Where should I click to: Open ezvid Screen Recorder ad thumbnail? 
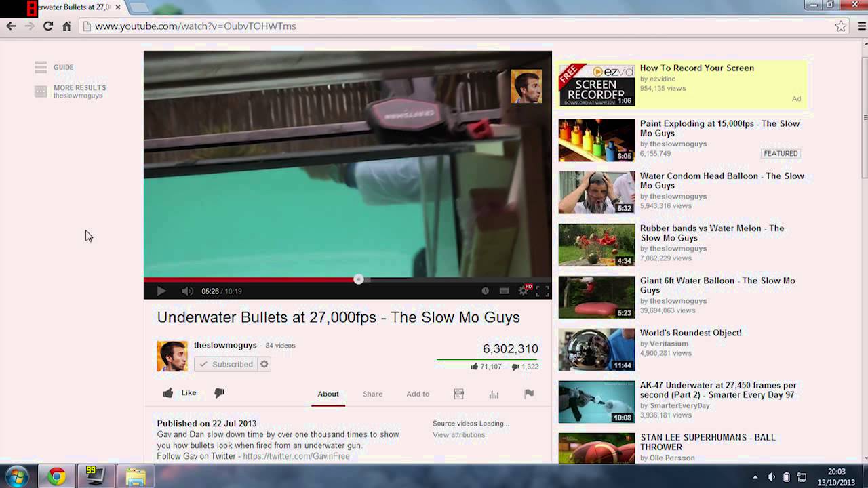(597, 85)
